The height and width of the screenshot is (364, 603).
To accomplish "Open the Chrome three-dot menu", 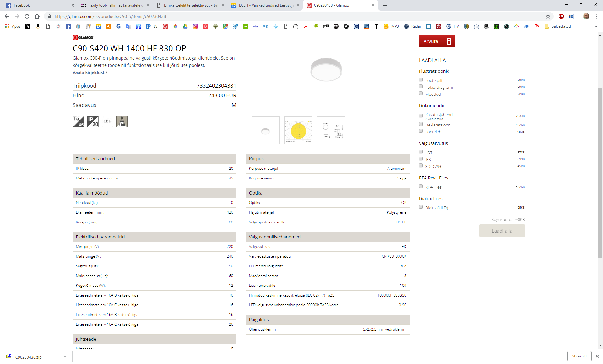I will (x=596, y=16).
